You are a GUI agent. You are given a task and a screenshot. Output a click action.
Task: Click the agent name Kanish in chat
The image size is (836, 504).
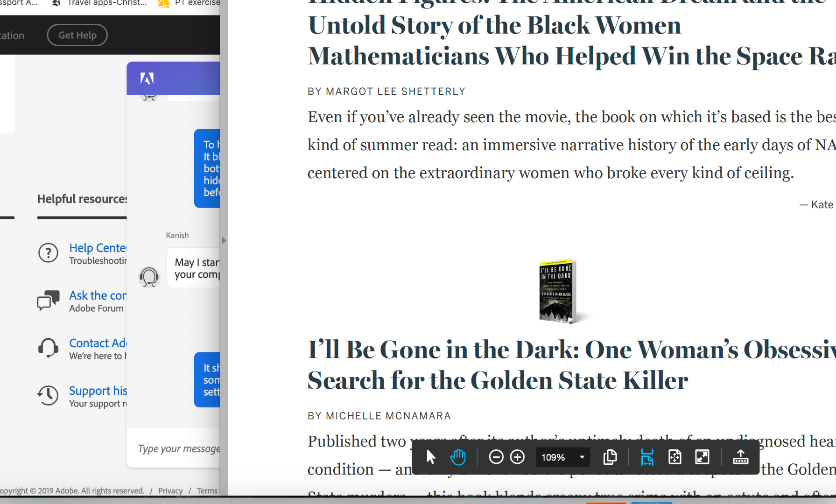click(177, 235)
